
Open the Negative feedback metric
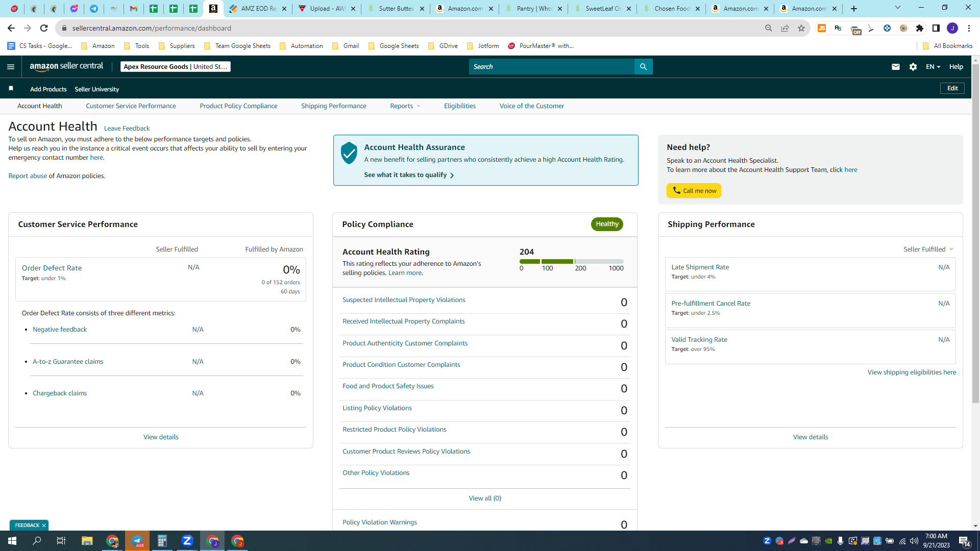coord(60,330)
